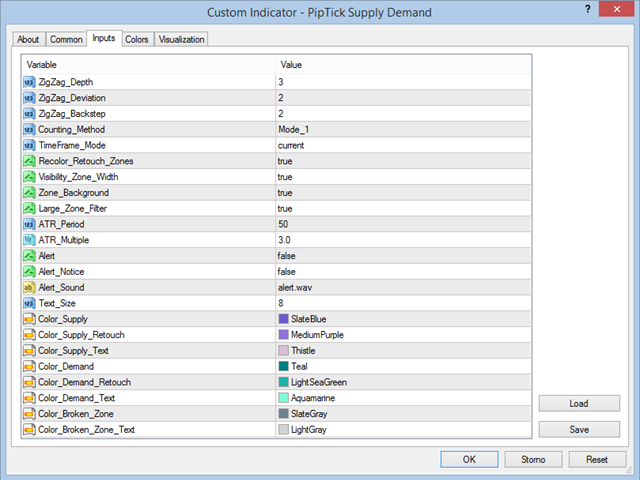Click the Teal swatch for Color_Demand
This screenshot has height=480, width=640.
coord(284,366)
